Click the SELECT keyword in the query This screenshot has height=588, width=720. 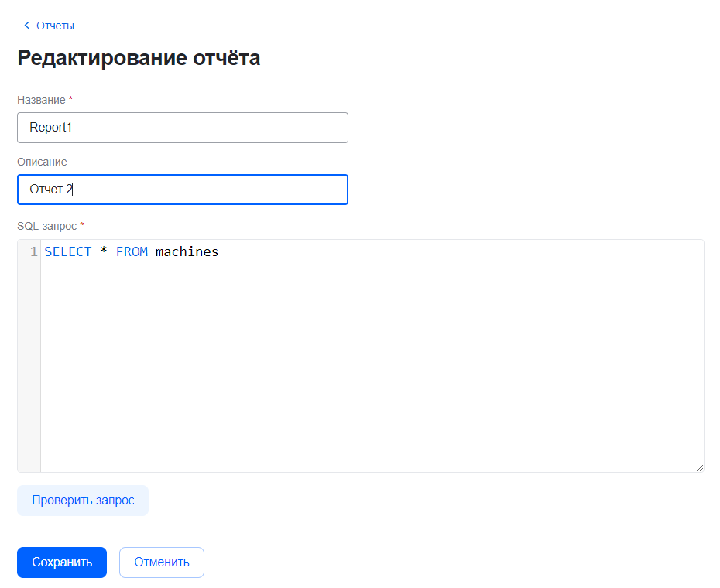pyautogui.click(x=68, y=252)
